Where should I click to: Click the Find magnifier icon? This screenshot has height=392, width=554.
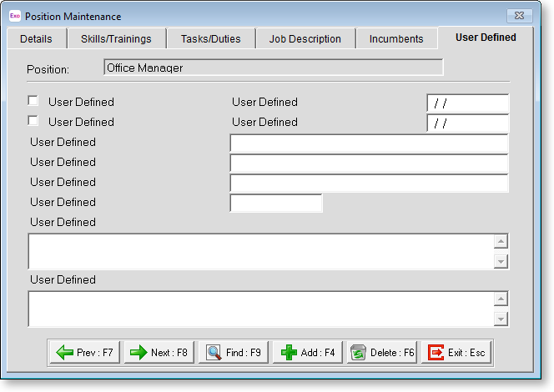coord(214,353)
